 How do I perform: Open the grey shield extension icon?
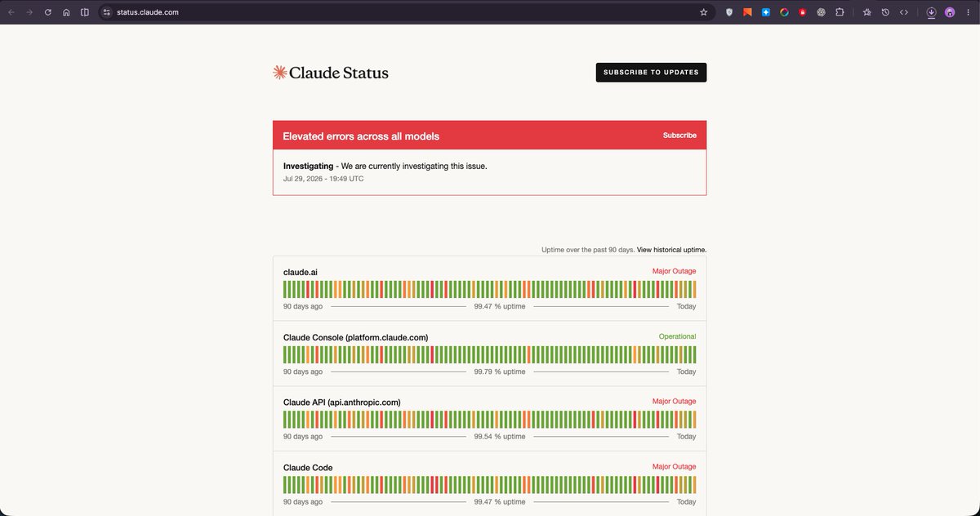pos(729,12)
